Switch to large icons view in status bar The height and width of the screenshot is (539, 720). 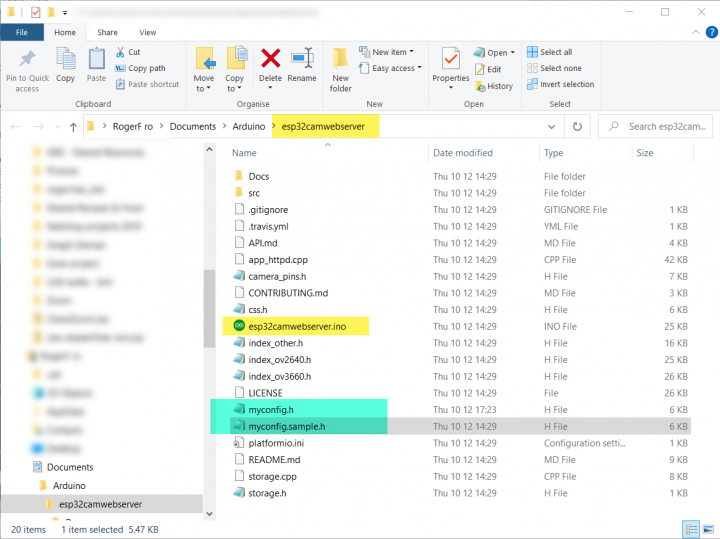click(708, 529)
